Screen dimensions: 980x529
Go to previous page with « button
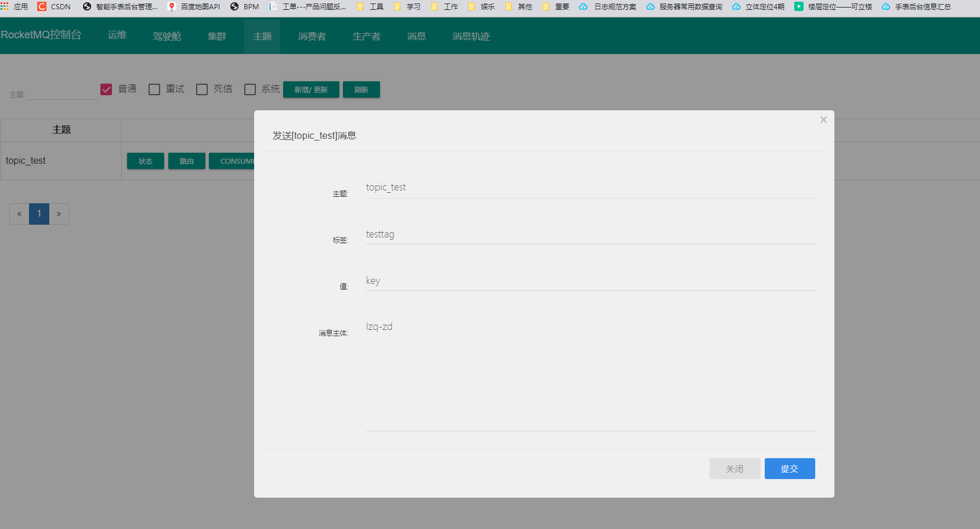19,214
